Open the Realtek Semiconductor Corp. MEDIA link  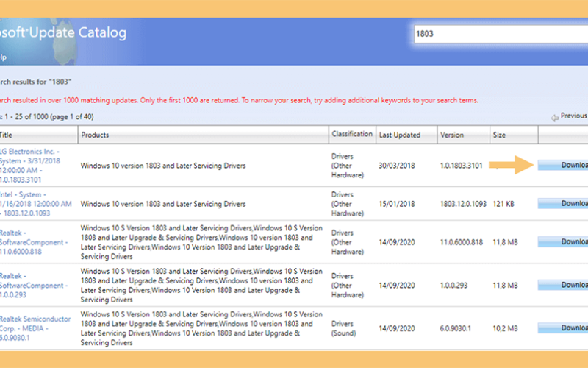coord(35,328)
